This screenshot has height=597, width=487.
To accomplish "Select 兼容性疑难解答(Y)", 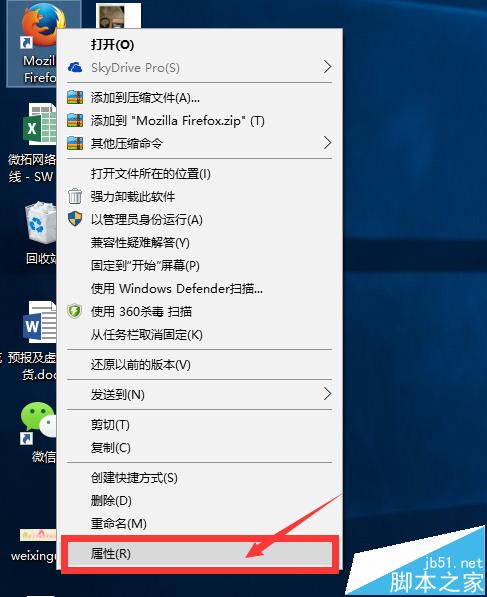I will (x=200, y=243).
